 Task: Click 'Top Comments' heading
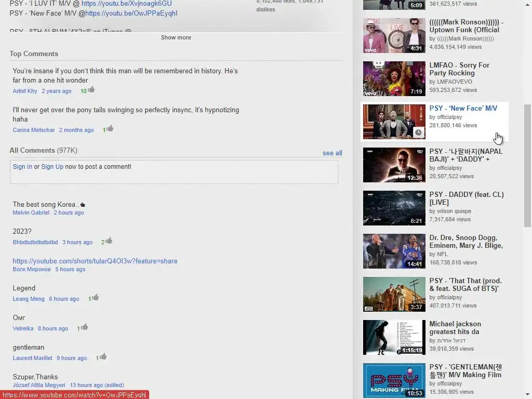tap(34, 54)
